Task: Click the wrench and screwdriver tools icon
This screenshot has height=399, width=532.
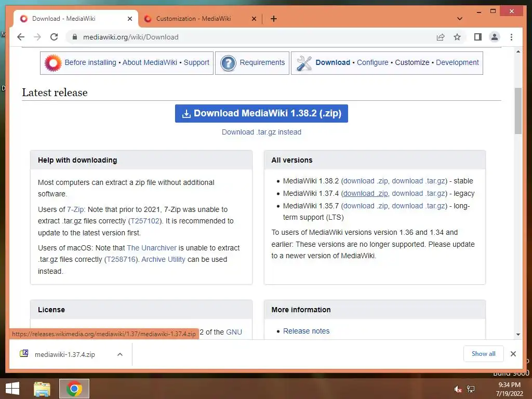Action: click(x=304, y=63)
